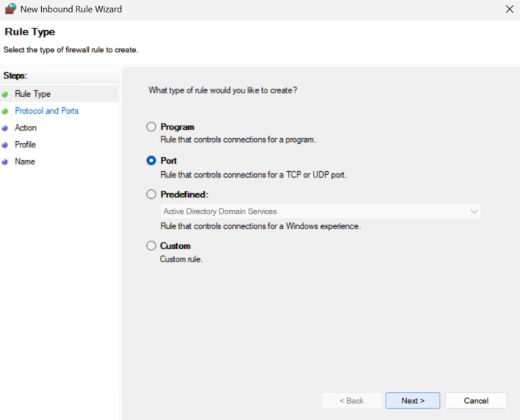Click the predefined services dropdown chevron arrow
This screenshot has height=420, width=520.
click(474, 211)
